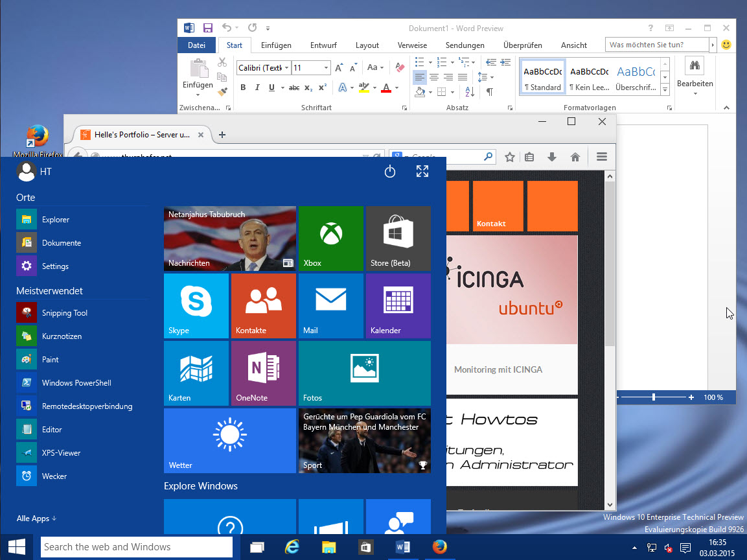Expand the Formatvorlagen styles gallery
Image resolution: width=747 pixels, height=560 pixels.
(x=665, y=89)
